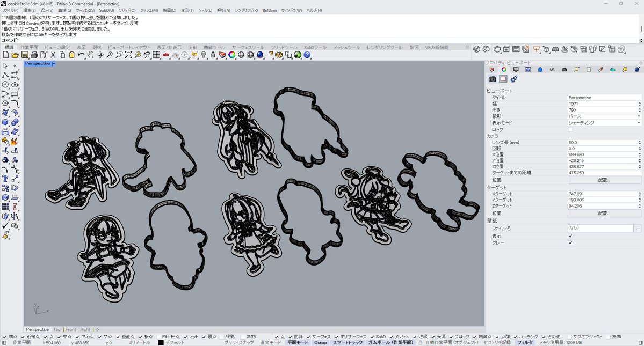Image resolution: width=644 pixels, height=346 pixels.
Task: Switch to the Front viewport tab
Action: pyautogui.click(x=71, y=329)
